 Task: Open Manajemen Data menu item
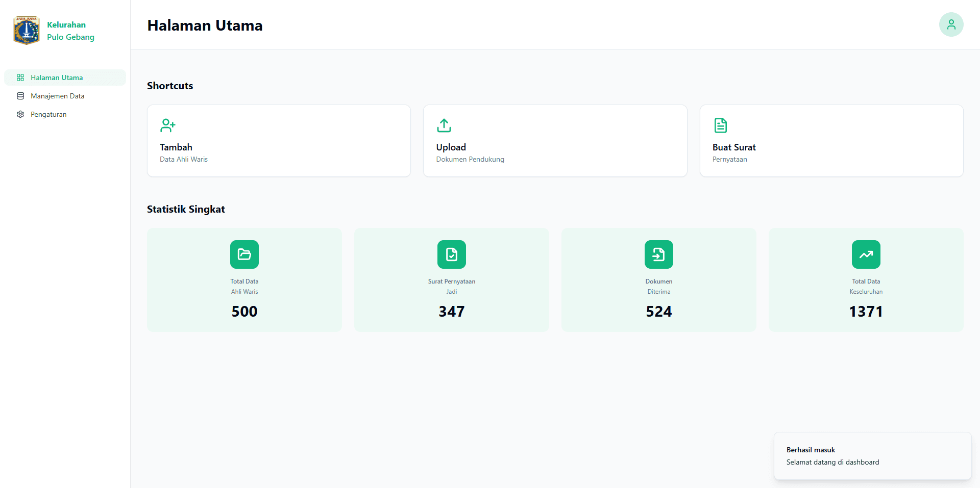57,96
